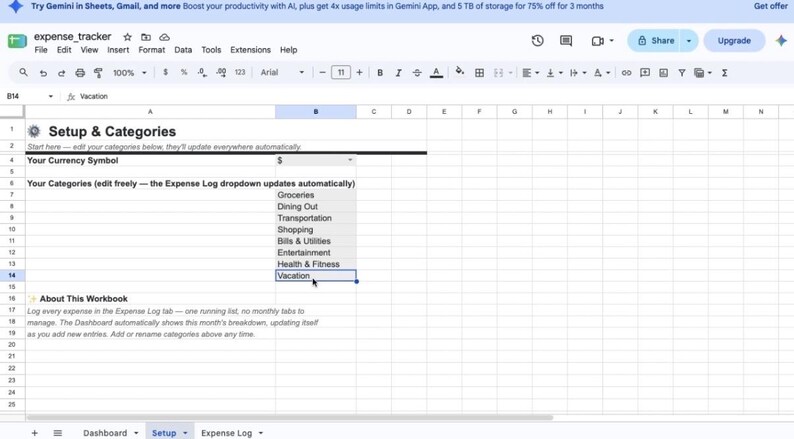The height and width of the screenshot is (439, 794).
Task: Open the Data menu
Action: pos(183,50)
